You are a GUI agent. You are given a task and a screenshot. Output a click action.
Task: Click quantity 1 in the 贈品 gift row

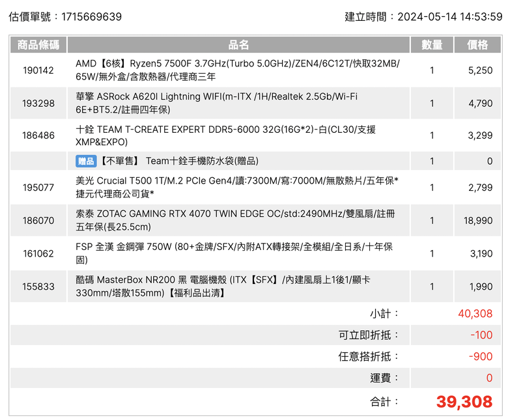pos(432,161)
